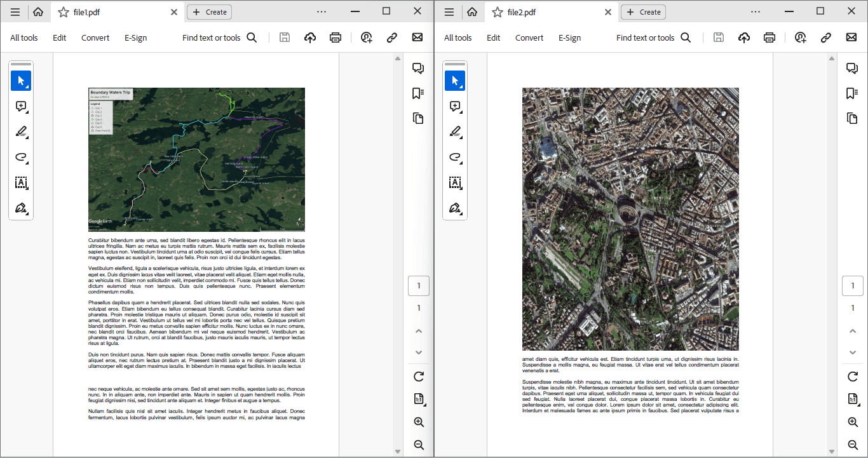Go to next page in file2.pdf window
Viewport: 868px width, 458px height.
[853, 353]
